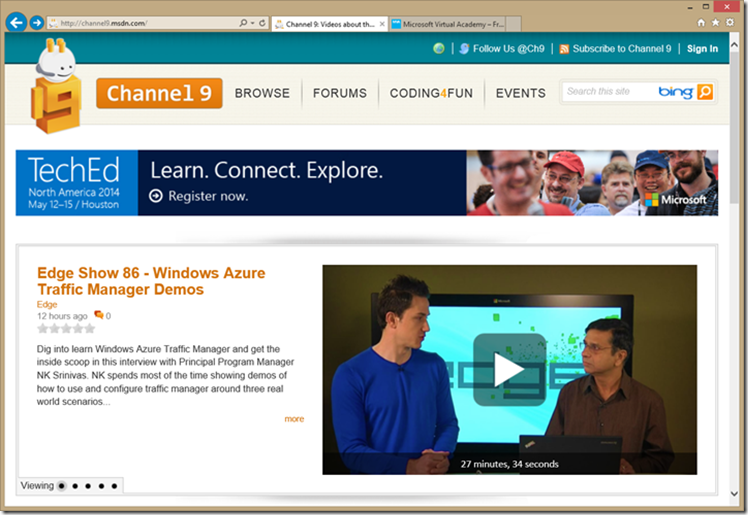Click the Channel 9 mascot logo
Viewport: 748px width, 515px height.
[56, 86]
